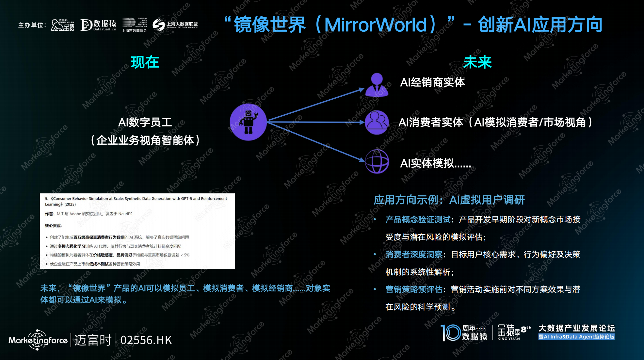The width and height of the screenshot is (644, 360).
Task: Click the '消费者深度洞察' bullet heading
Action: click(414, 254)
